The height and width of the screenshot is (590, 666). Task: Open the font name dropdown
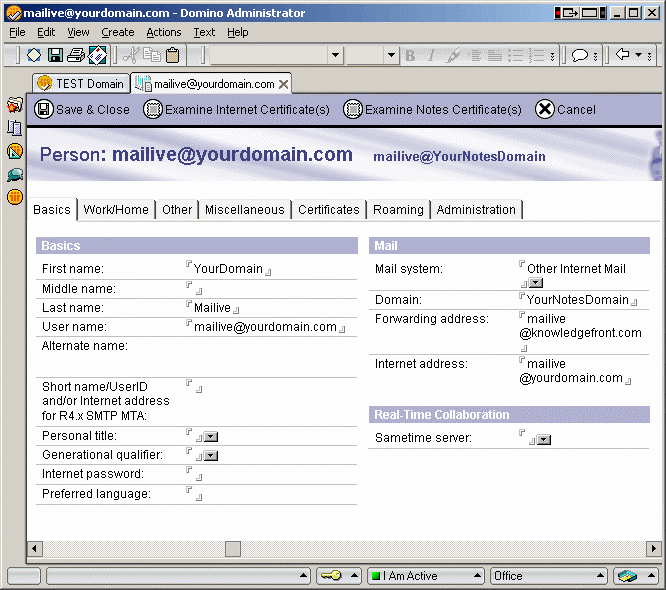pyautogui.click(x=335, y=55)
